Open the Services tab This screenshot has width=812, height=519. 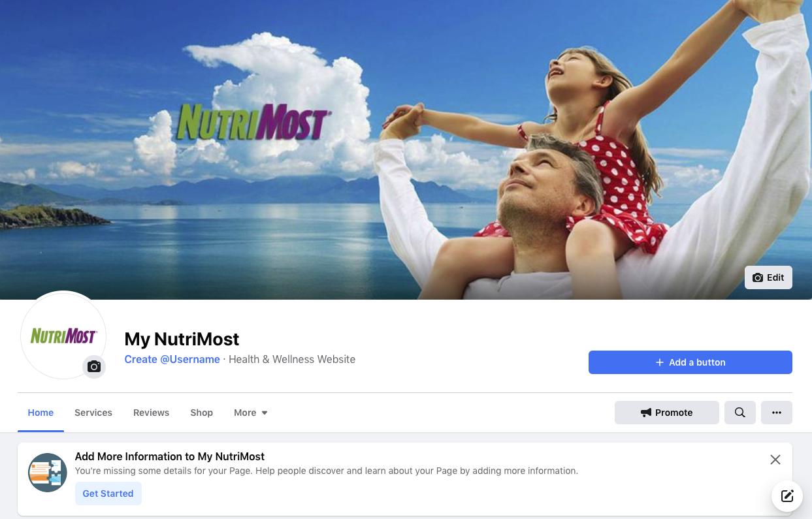click(93, 413)
